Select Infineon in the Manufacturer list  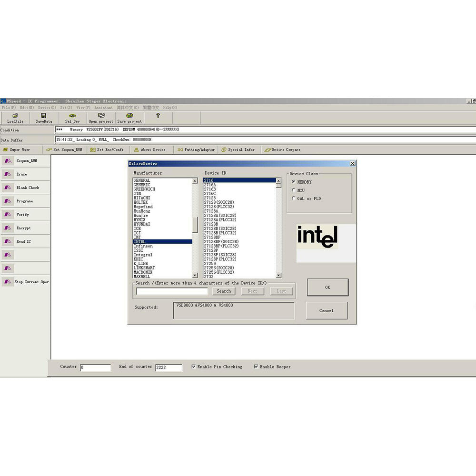[143, 246]
